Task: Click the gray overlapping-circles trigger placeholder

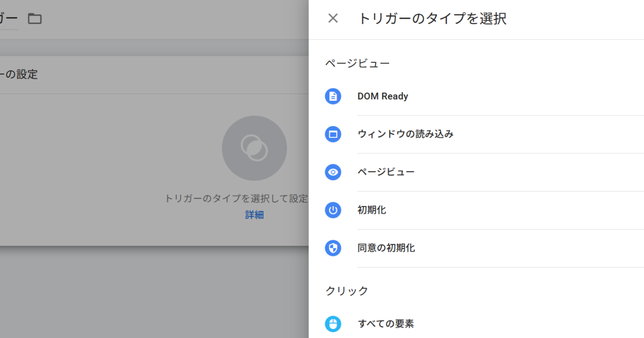Action: (254, 148)
